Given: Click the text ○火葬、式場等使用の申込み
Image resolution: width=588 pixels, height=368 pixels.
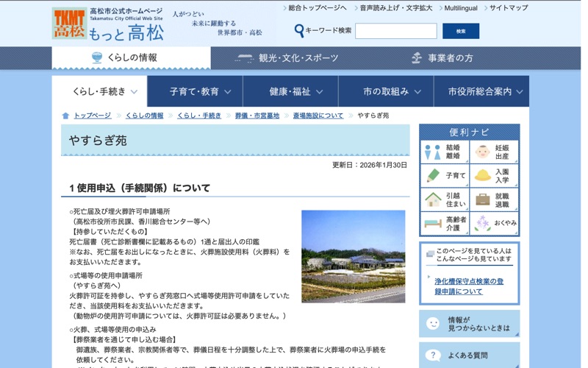Looking at the screenshot, I should (112, 330).
